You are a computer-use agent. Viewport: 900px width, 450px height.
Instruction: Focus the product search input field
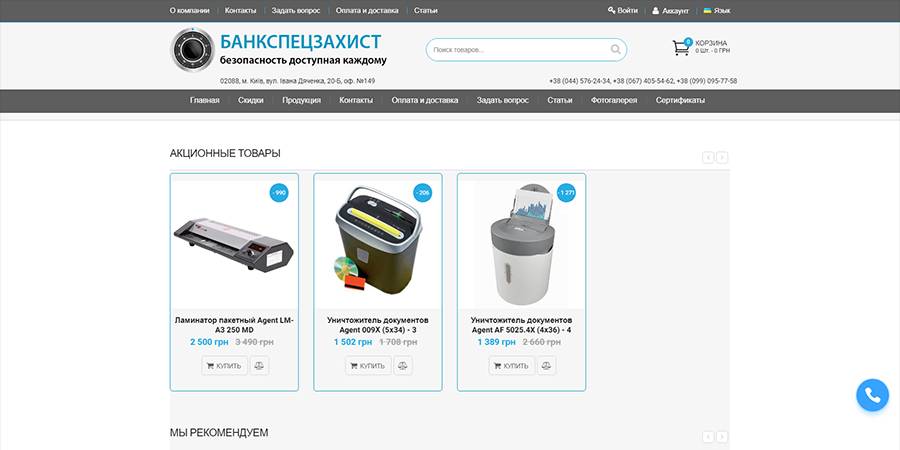tap(515, 49)
